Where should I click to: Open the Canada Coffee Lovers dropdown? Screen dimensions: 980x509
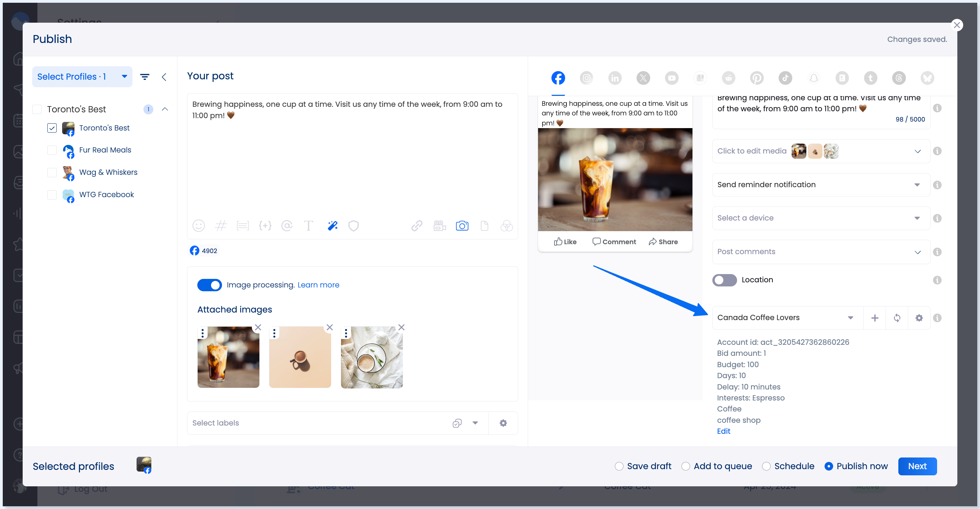point(787,318)
